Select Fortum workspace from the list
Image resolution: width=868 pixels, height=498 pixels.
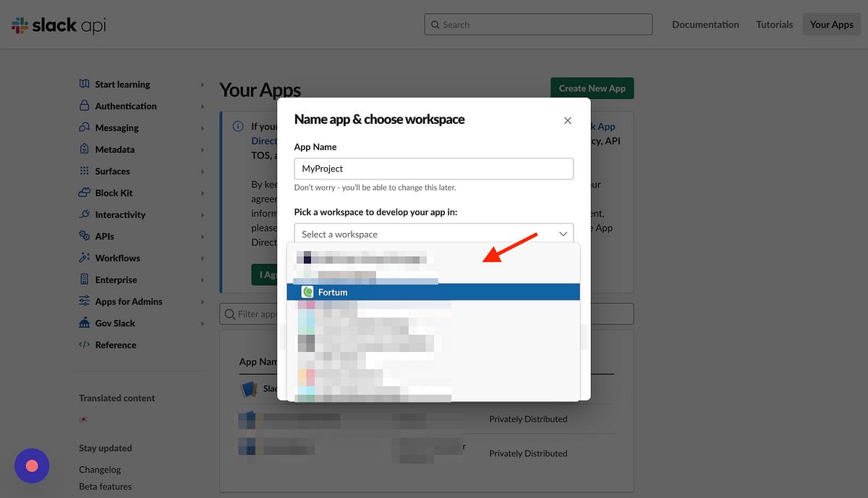434,292
